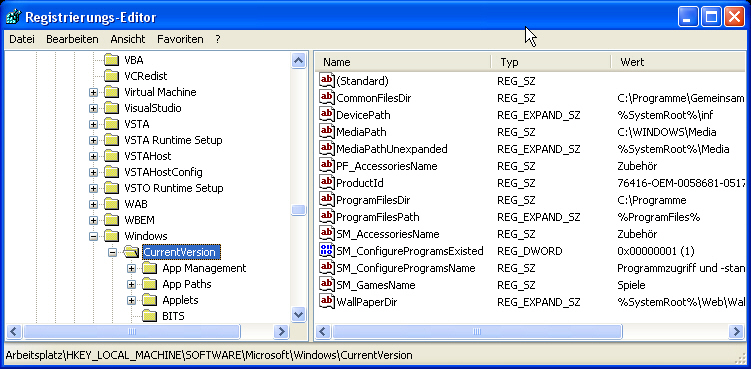The height and width of the screenshot is (369, 751).
Task: Click the WBEM folder icon
Action: pyautogui.click(x=112, y=220)
